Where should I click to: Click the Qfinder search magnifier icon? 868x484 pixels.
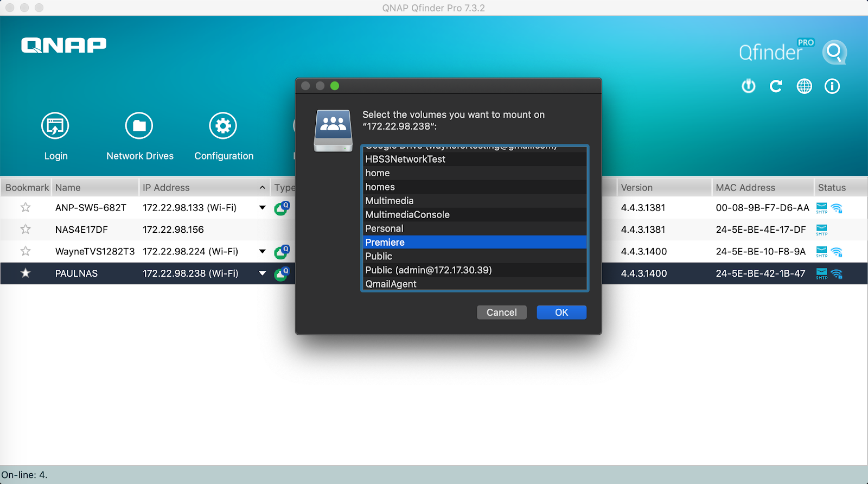pyautogui.click(x=834, y=52)
